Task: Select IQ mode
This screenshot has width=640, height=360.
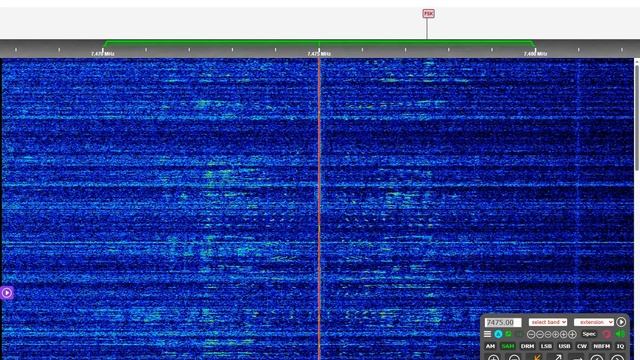Action: (x=620, y=346)
